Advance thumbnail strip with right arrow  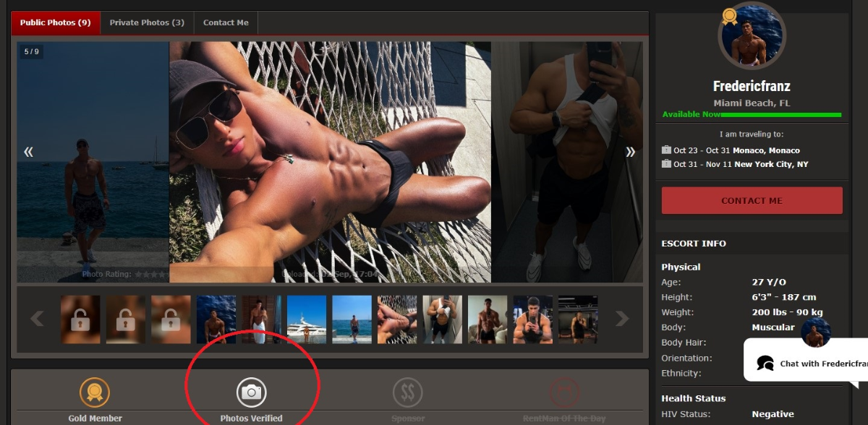(x=622, y=319)
